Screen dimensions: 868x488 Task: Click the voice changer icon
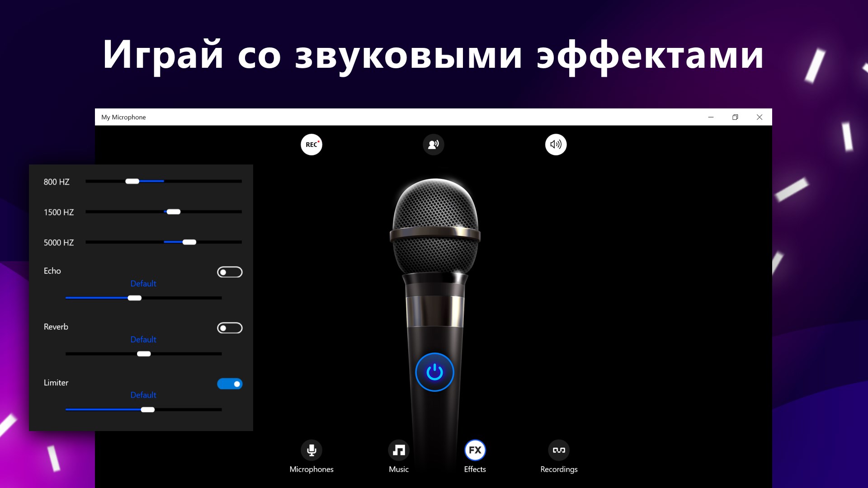(434, 144)
